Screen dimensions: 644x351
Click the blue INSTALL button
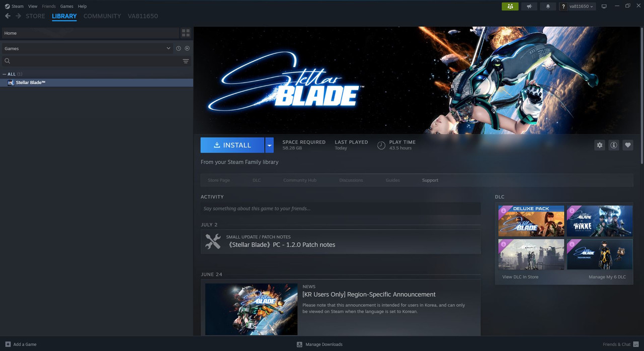click(232, 145)
